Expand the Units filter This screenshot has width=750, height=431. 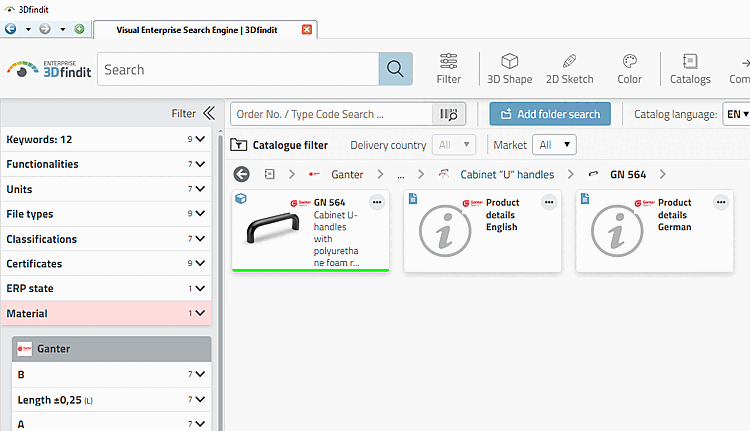click(x=106, y=189)
